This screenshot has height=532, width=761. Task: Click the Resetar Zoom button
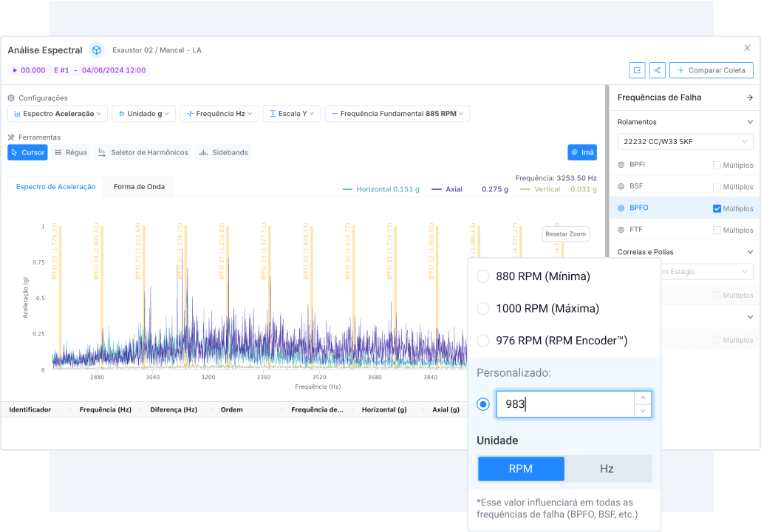(x=565, y=233)
